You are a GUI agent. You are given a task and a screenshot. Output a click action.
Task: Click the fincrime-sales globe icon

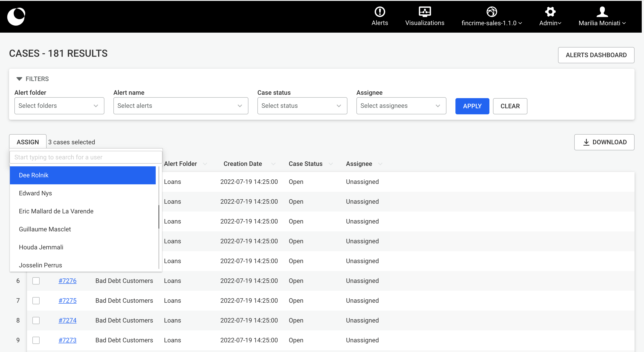[491, 11]
